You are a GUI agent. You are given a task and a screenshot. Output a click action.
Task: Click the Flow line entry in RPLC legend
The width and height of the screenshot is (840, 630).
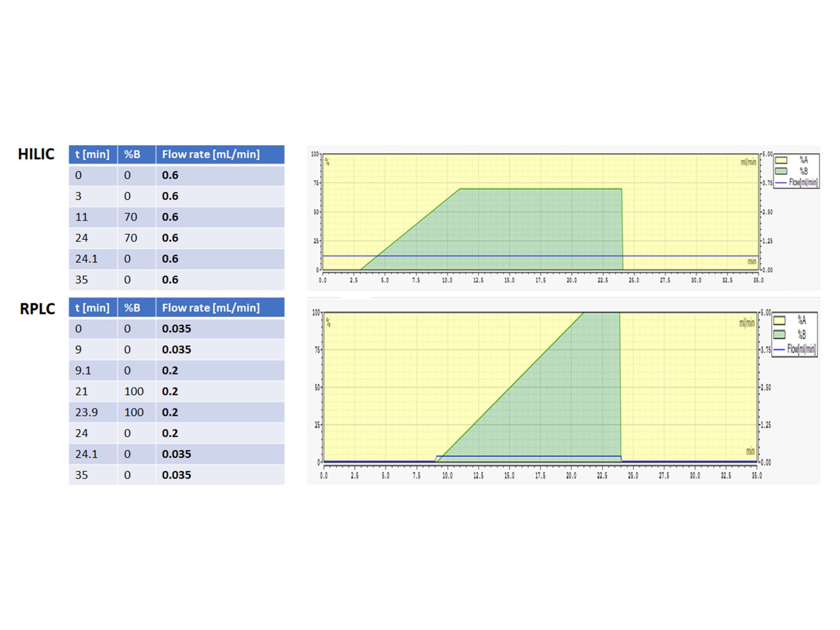point(795,349)
